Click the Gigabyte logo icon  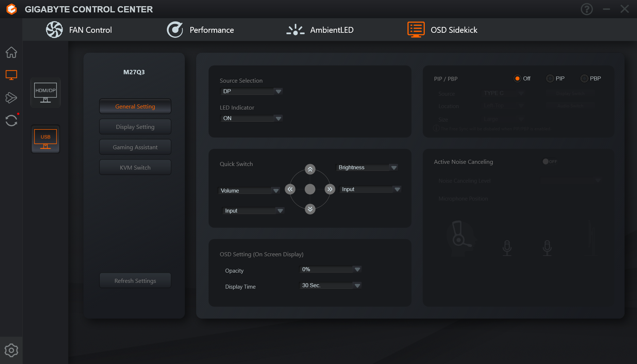[12, 9]
